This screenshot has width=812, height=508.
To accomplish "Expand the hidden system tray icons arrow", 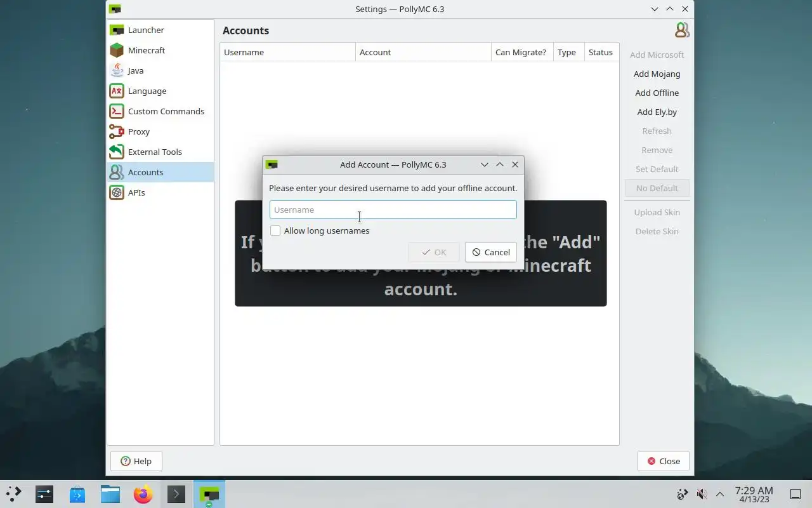I will [720, 494].
